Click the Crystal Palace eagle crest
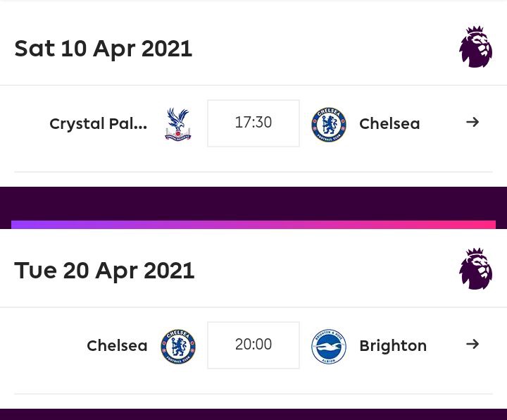The image size is (507, 420). pos(178,124)
